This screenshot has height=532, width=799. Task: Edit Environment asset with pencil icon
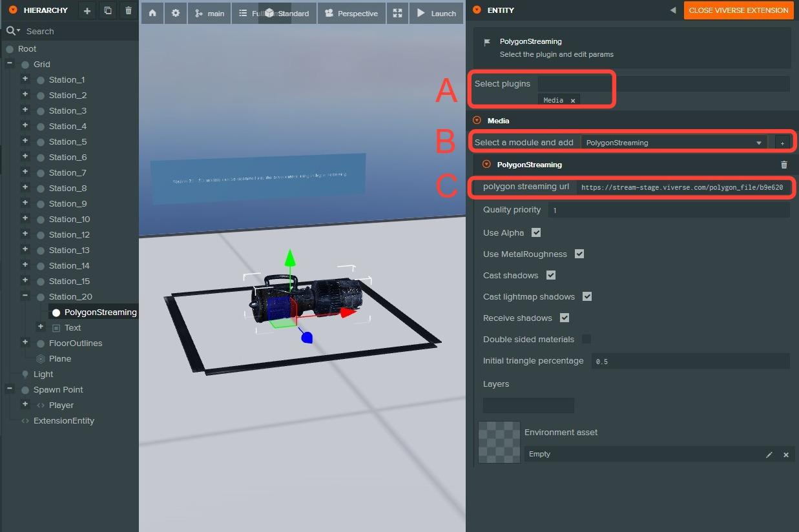pos(769,455)
